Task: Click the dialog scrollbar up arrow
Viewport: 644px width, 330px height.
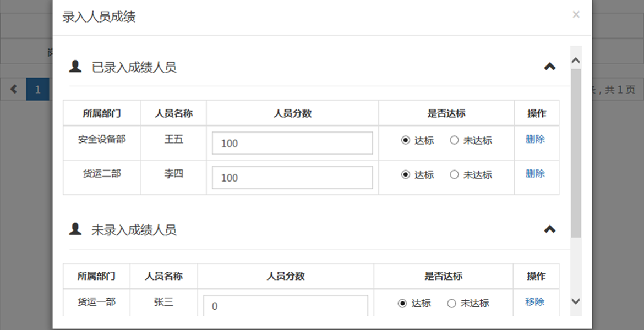Action: point(576,61)
